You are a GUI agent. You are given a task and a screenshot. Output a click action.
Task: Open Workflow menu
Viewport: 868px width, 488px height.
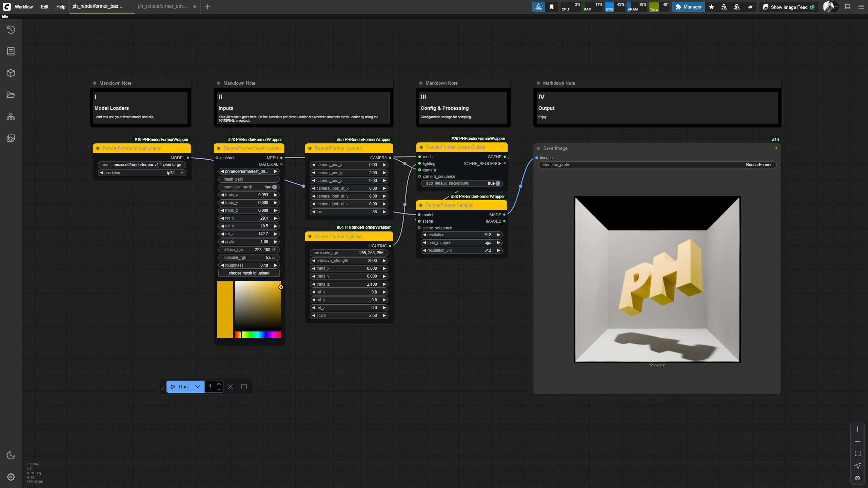point(24,7)
